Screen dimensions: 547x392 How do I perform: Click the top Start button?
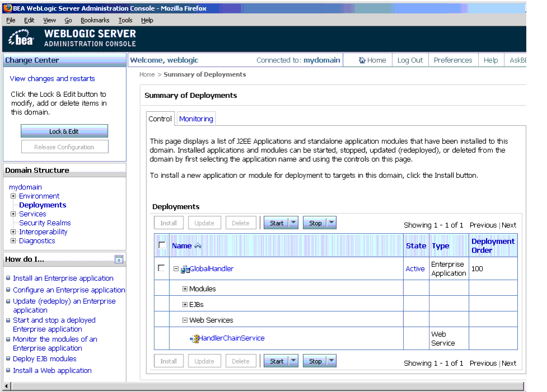[x=276, y=223]
